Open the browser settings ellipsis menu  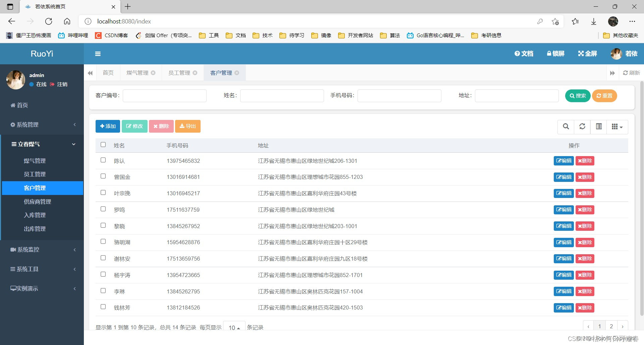pyautogui.click(x=632, y=21)
